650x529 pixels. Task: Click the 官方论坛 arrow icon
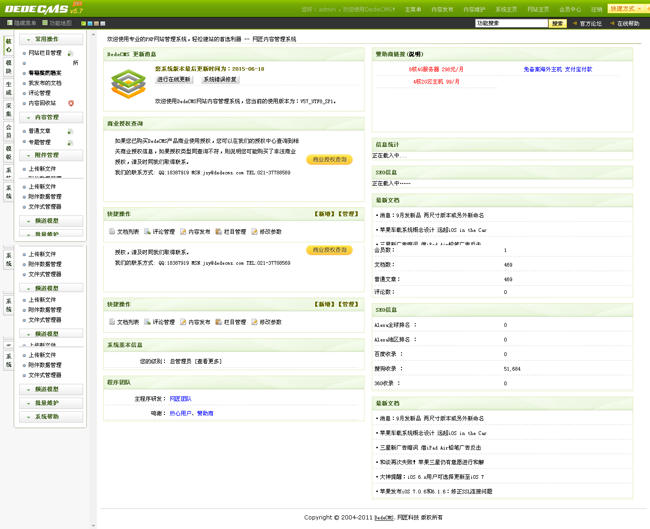point(574,23)
